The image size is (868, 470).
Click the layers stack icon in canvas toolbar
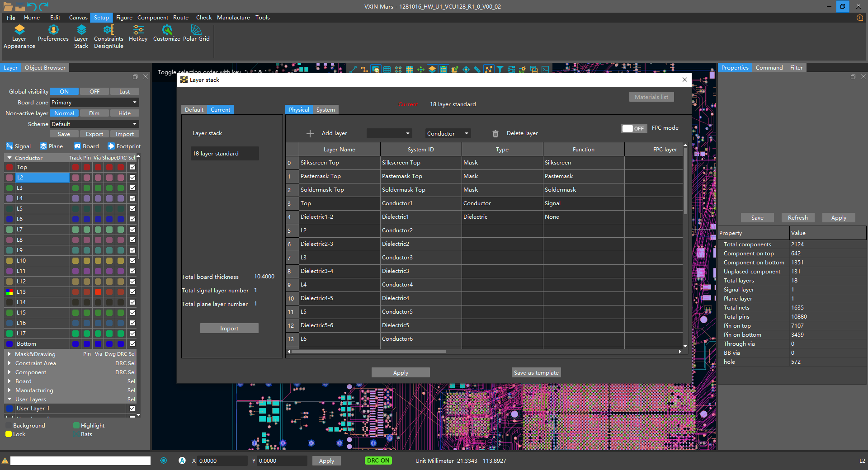432,69
